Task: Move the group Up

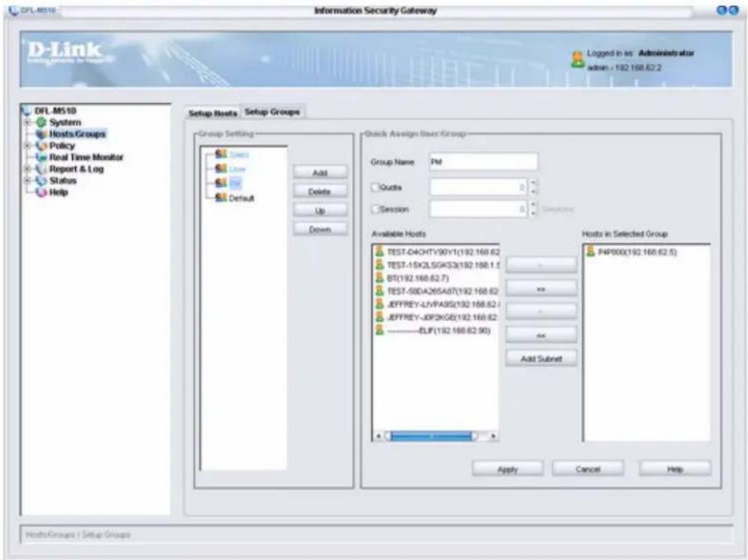Action: [x=320, y=210]
